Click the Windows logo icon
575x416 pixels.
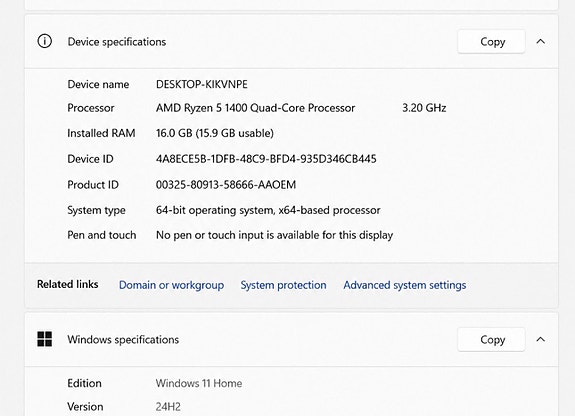pos(44,339)
